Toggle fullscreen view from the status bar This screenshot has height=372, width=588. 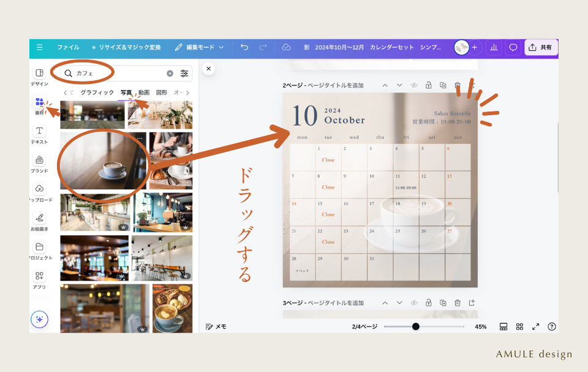(535, 326)
